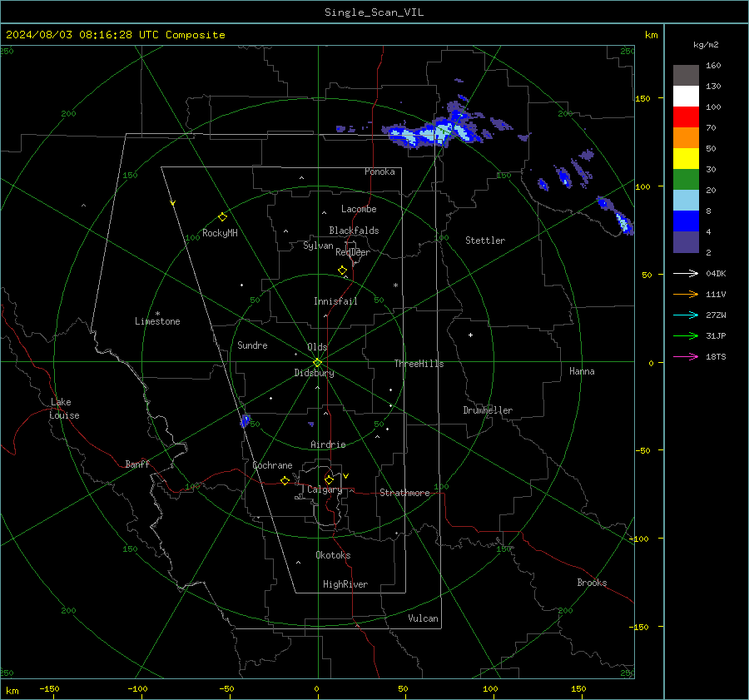Click the Sundre town label
Screen dimensions: 749x700
coord(252,345)
